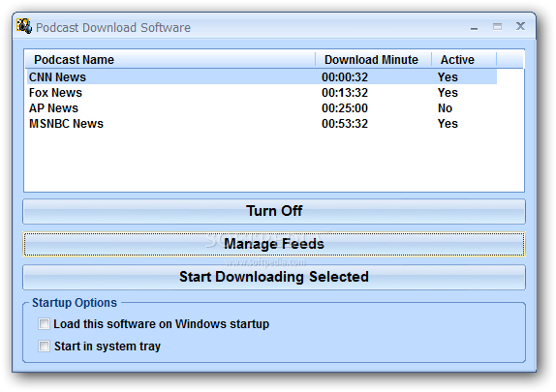Viewport: 556px width, 392px height.
Task: Click the 'No' active value for AP News
Action: pos(445,108)
